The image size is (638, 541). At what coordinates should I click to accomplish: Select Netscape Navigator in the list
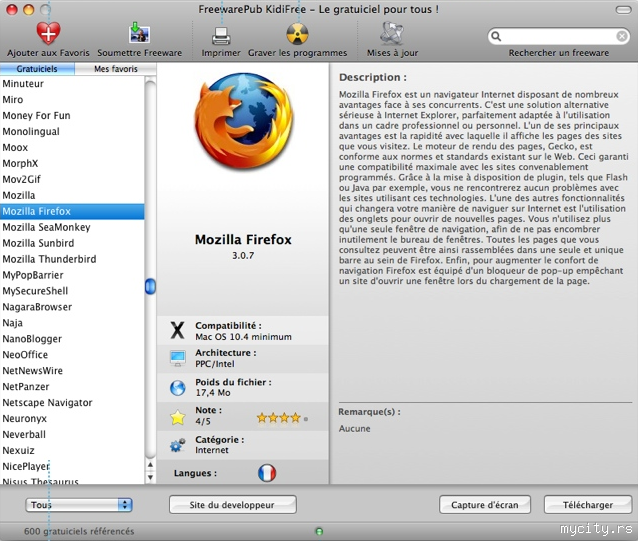pyautogui.click(x=47, y=402)
